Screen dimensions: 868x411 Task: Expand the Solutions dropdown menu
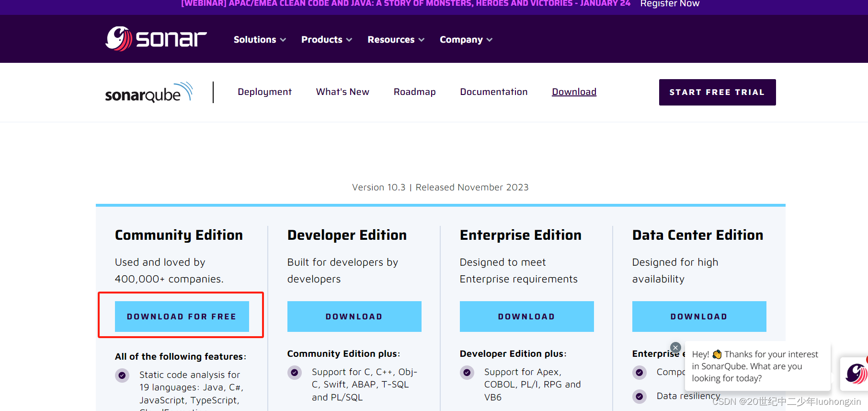(x=260, y=40)
